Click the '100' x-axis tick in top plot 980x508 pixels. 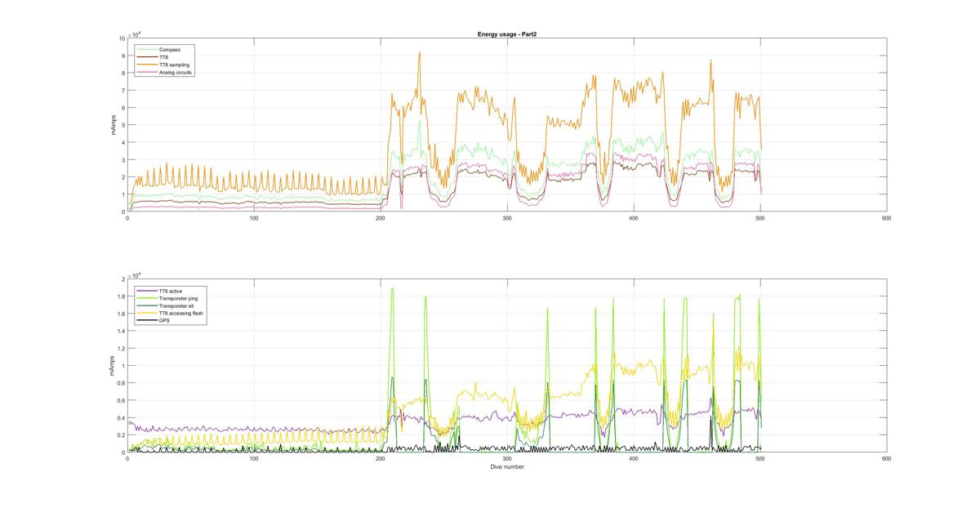pyautogui.click(x=254, y=218)
